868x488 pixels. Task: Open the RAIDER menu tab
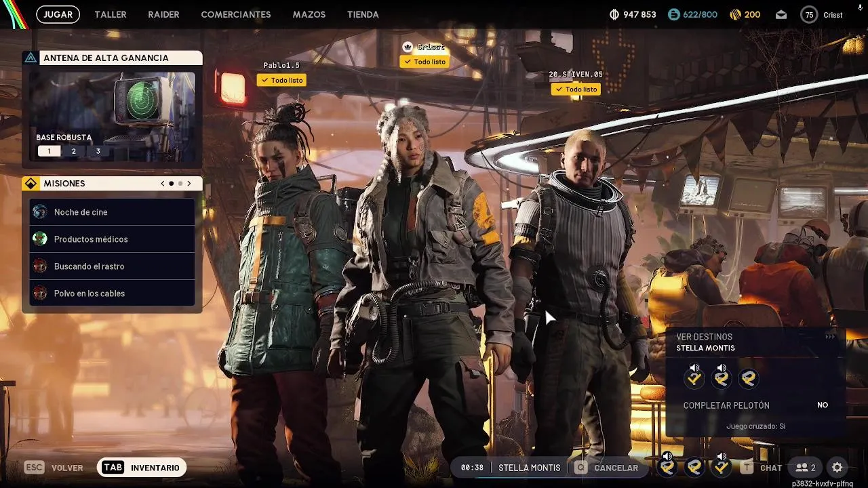pos(163,14)
